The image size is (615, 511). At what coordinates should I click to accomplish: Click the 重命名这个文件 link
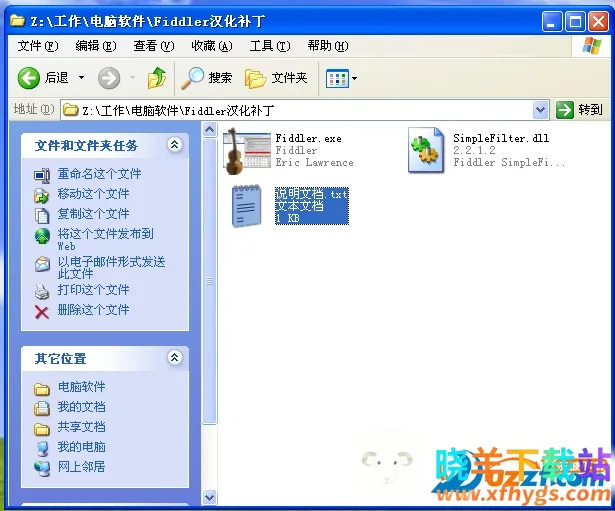pyautogui.click(x=99, y=174)
